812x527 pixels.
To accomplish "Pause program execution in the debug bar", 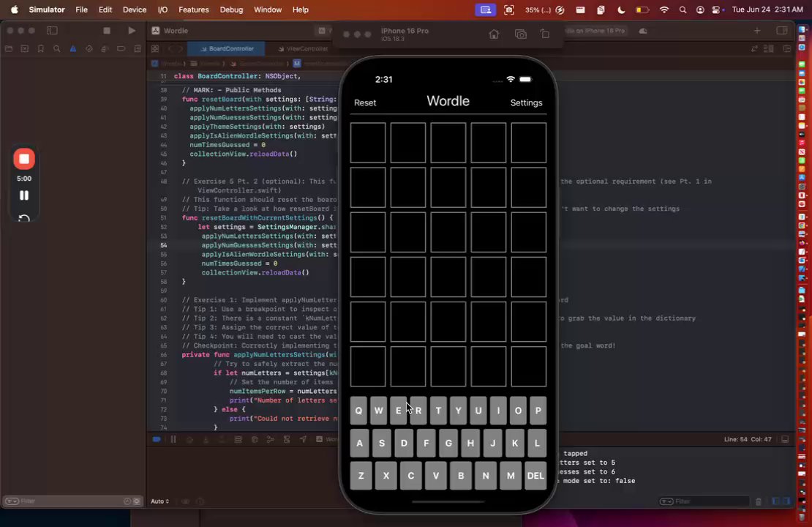I will tap(173, 439).
